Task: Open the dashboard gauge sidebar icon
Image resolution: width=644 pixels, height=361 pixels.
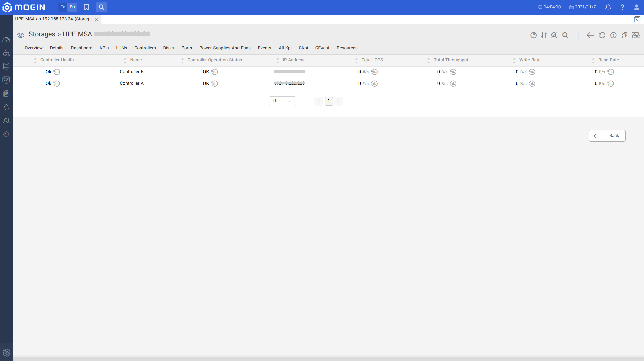Action: pos(6,40)
